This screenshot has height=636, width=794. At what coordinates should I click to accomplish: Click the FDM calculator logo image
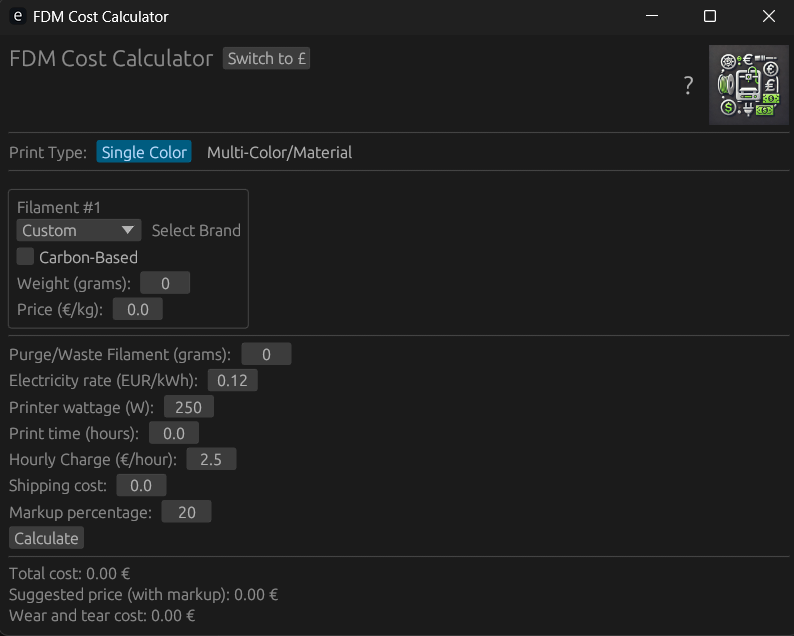pos(748,85)
